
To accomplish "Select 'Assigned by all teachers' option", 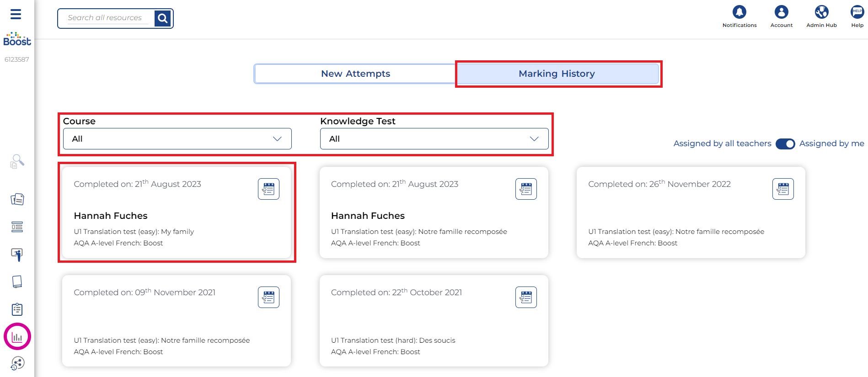I will [x=722, y=143].
